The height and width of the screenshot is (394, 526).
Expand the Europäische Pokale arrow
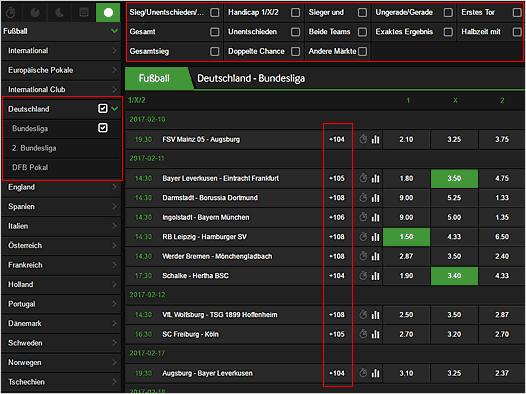pyautogui.click(x=114, y=70)
